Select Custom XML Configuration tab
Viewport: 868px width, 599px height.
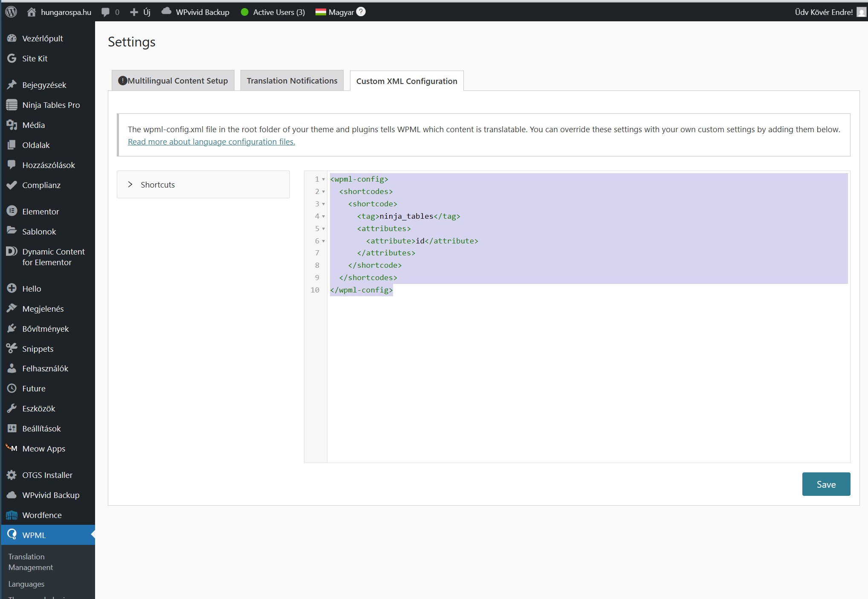pyautogui.click(x=407, y=81)
